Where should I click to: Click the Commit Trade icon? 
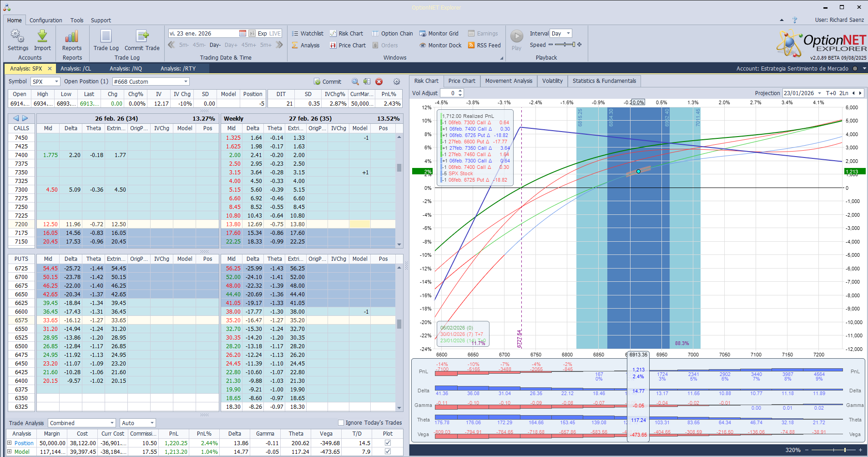pyautogui.click(x=142, y=36)
